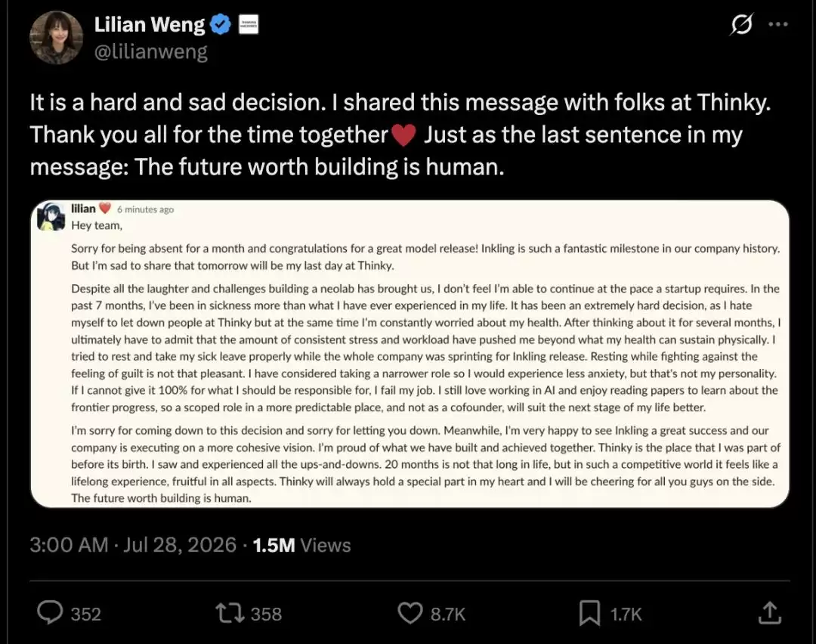Click the lilian username in embedded message
The width and height of the screenshot is (816, 644).
pos(83,209)
